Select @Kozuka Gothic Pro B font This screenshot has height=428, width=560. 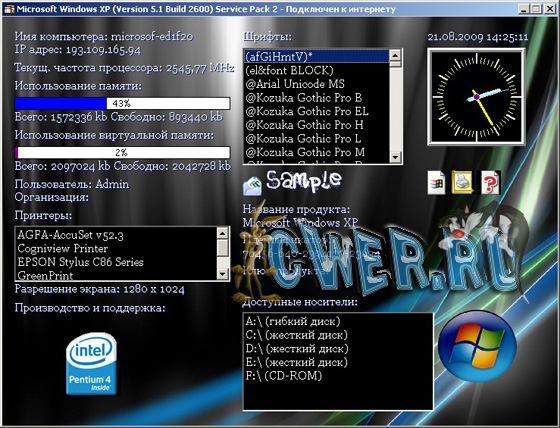click(317, 97)
